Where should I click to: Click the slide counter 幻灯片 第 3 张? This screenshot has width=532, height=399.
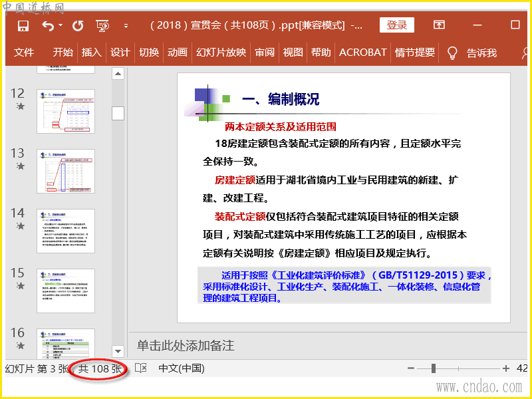pyautogui.click(x=37, y=369)
